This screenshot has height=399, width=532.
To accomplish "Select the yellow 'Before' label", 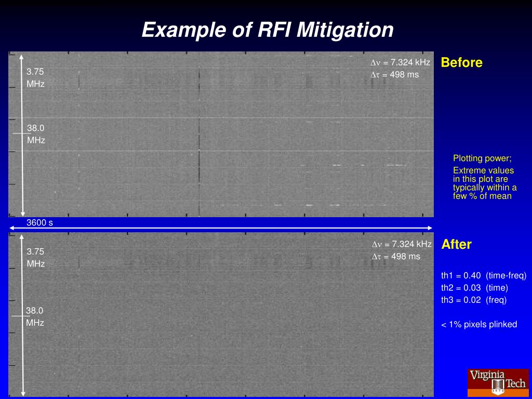I will (x=461, y=62).
